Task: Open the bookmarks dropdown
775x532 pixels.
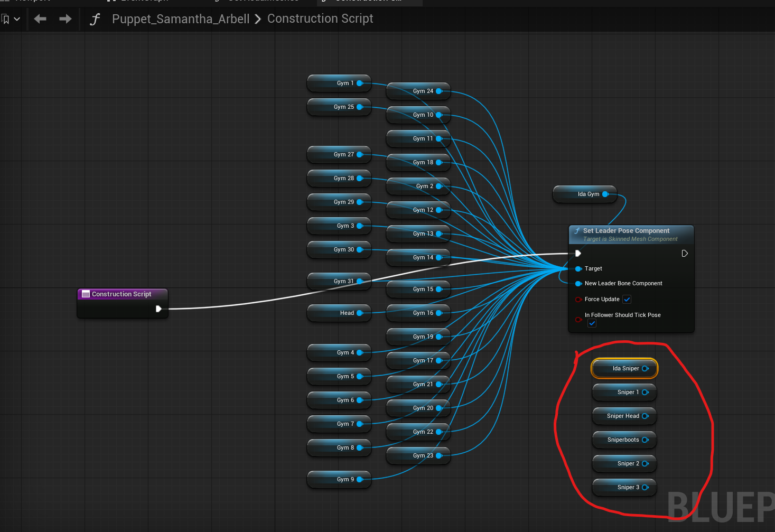Action: point(11,20)
